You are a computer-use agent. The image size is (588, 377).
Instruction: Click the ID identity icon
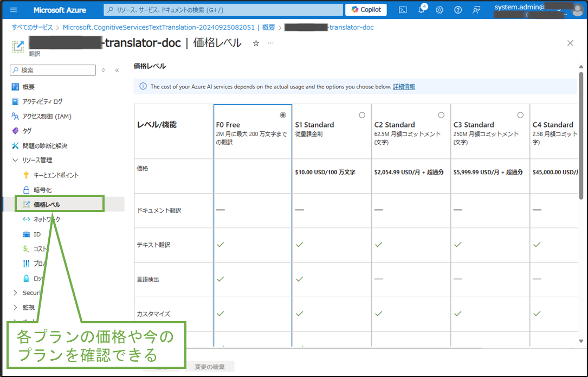click(x=26, y=234)
